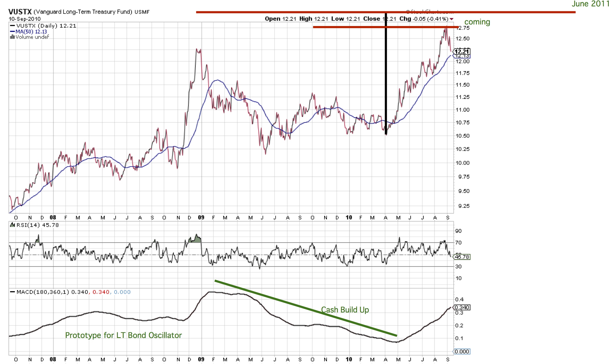Click the 45.78 RSI value tag

tap(462, 257)
